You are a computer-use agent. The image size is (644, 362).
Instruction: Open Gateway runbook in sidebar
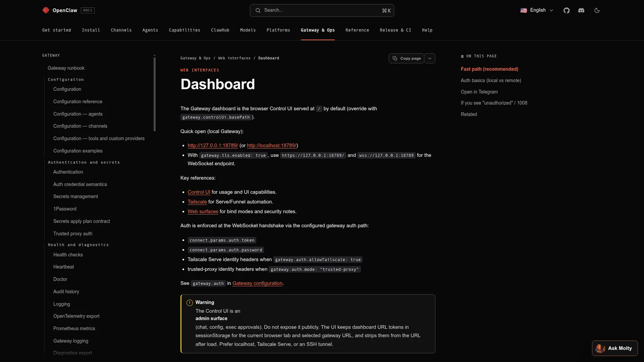[66, 68]
